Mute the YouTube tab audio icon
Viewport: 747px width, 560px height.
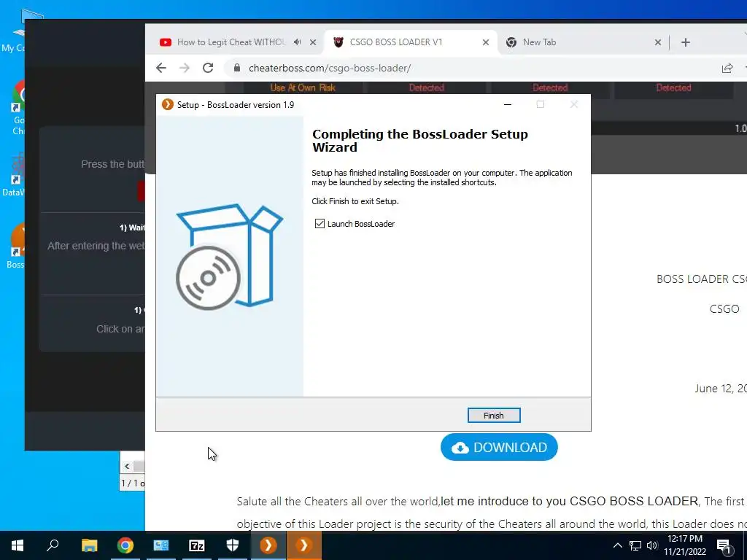point(298,42)
